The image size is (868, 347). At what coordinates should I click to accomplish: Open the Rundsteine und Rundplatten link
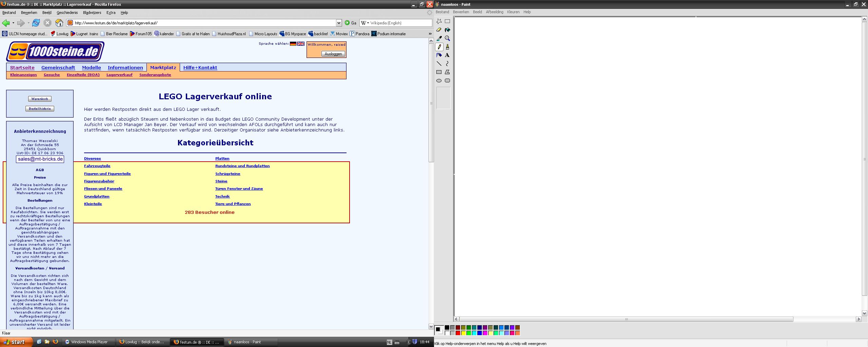242,166
